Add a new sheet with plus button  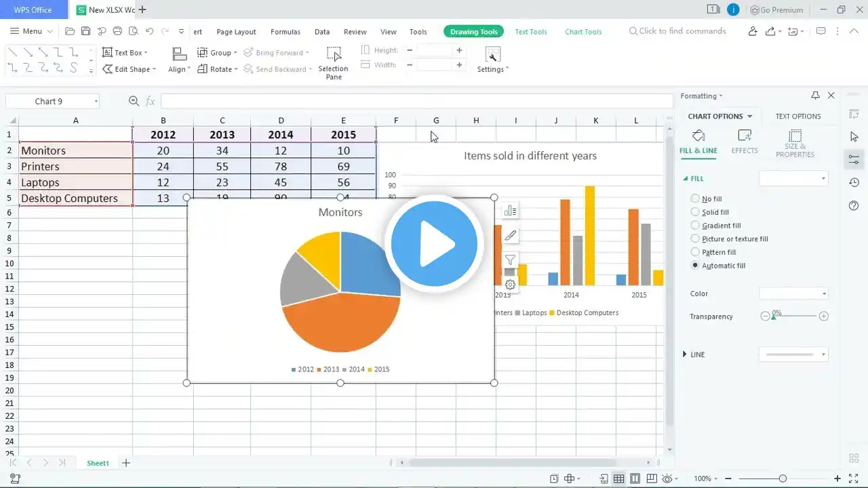click(126, 463)
